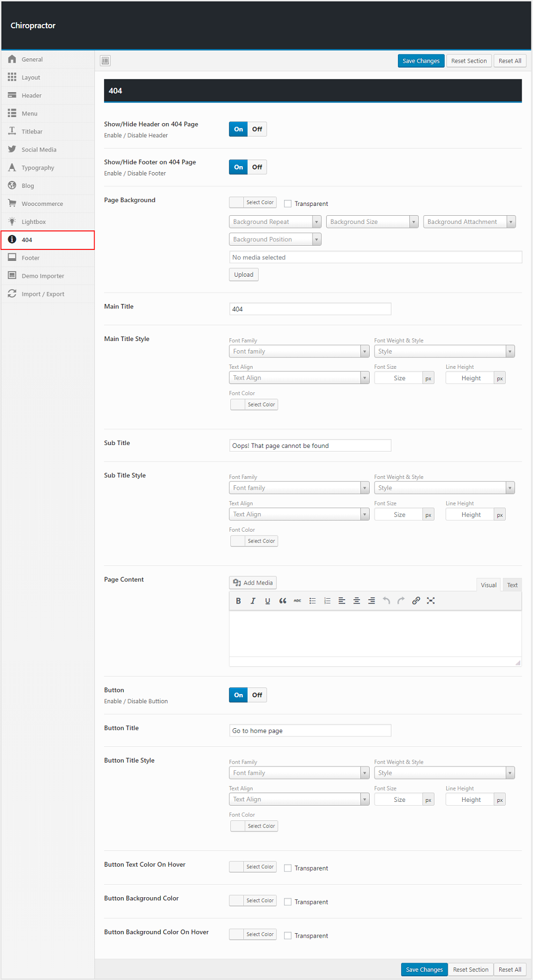Click top Save Changes button
The height and width of the screenshot is (980, 533).
coord(421,61)
